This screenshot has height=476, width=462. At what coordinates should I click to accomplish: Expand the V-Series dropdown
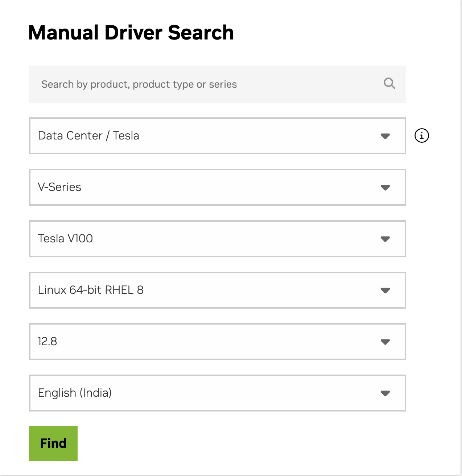coord(217,187)
